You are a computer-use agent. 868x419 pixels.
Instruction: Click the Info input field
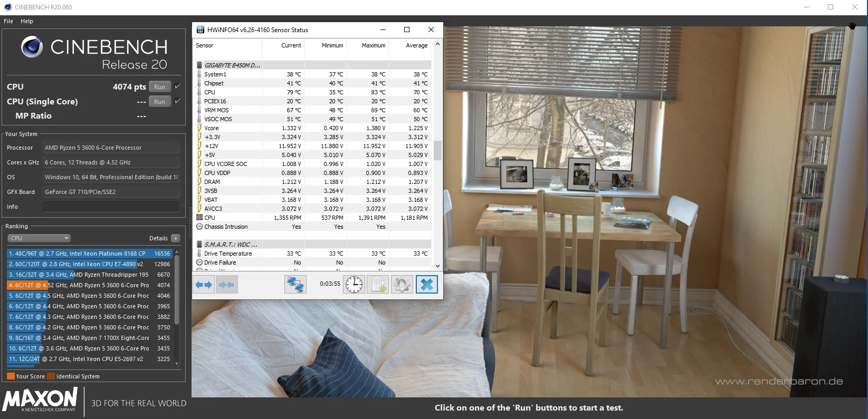[111, 207]
